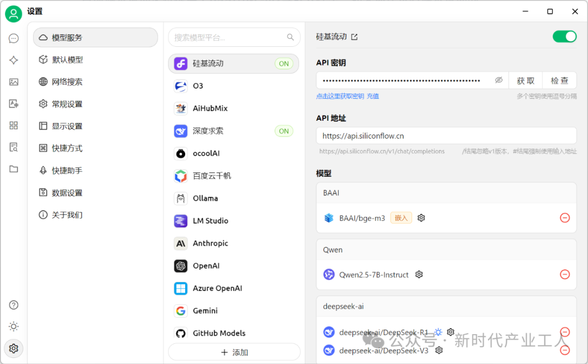
Task: Open 硅基流动 external link icon
Action: 354,37
